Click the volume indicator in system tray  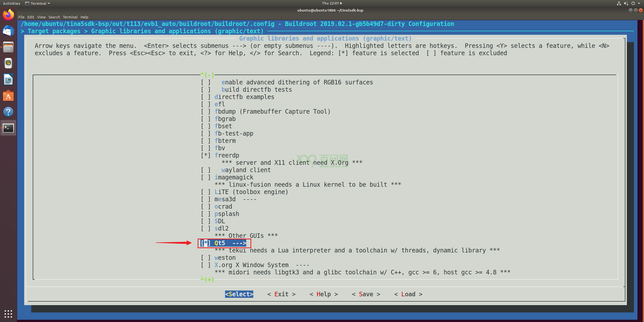click(626, 3)
